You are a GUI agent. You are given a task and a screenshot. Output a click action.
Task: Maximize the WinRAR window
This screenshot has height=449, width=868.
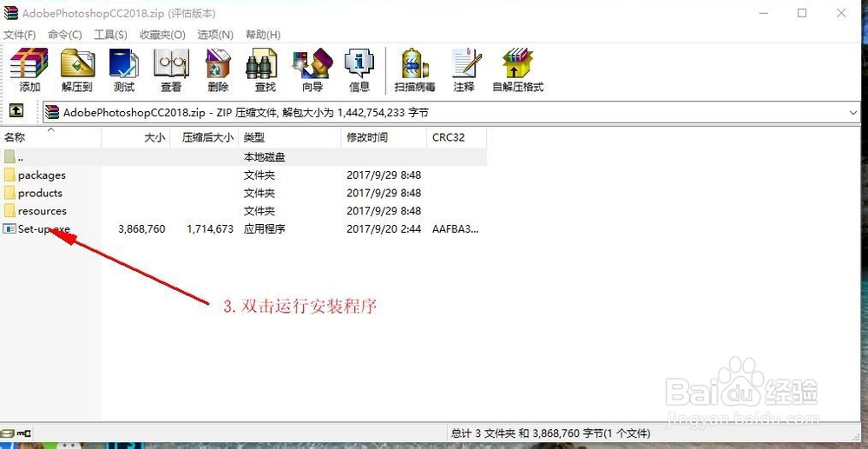(802, 13)
